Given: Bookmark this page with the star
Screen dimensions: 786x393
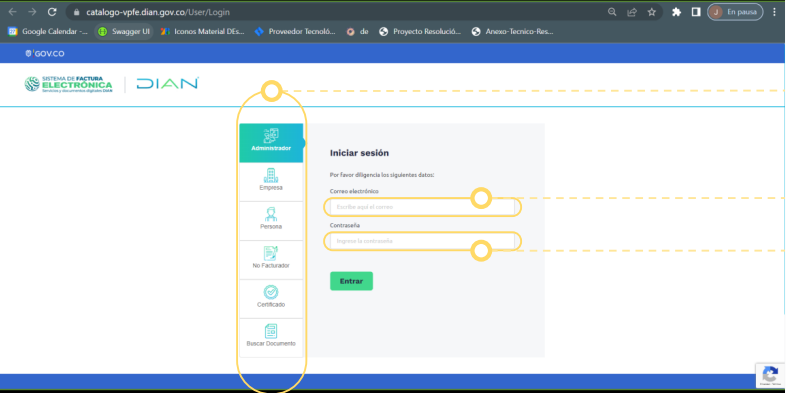Looking at the screenshot, I should pos(652,12).
